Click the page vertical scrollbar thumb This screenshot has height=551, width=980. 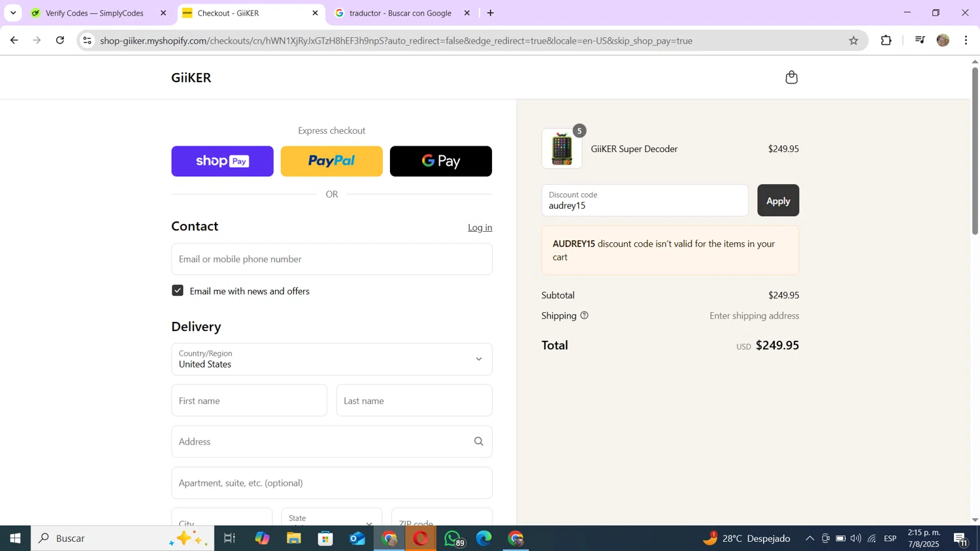click(x=975, y=150)
